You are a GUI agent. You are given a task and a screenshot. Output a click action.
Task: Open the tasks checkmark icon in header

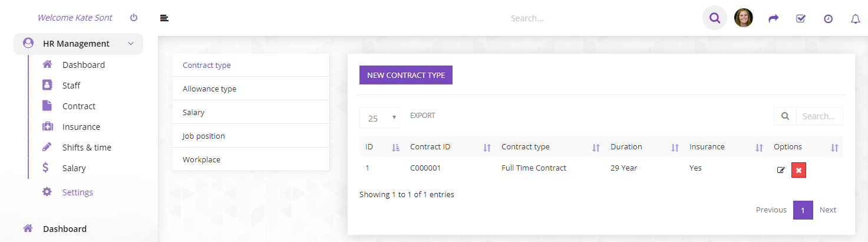coord(801,18)
